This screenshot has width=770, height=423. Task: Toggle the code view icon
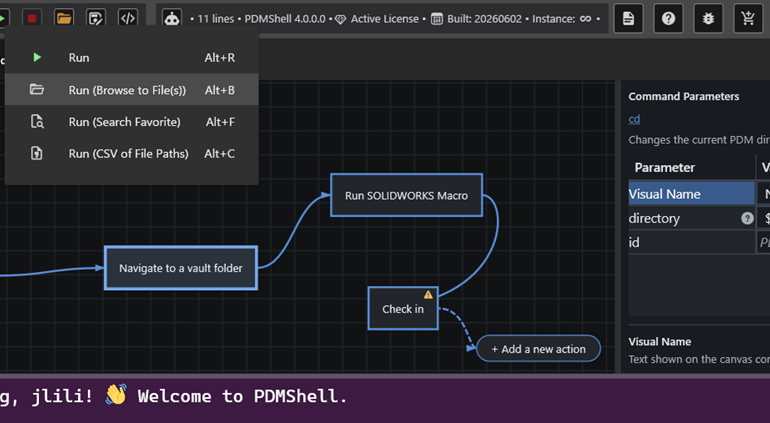point(128,19)
